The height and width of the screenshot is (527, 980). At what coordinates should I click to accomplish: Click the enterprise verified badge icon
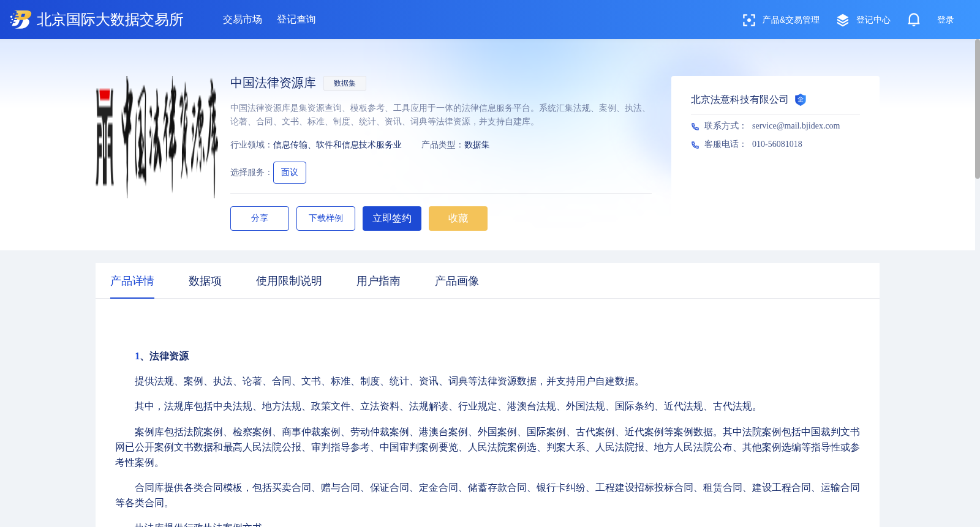click(x=801, y=100)
